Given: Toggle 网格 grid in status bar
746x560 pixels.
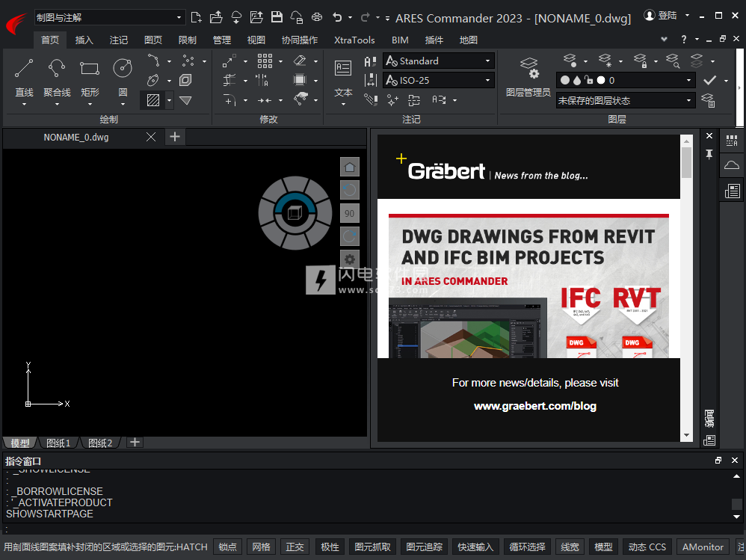Looking at the screenshot, I should click(261, 547).
